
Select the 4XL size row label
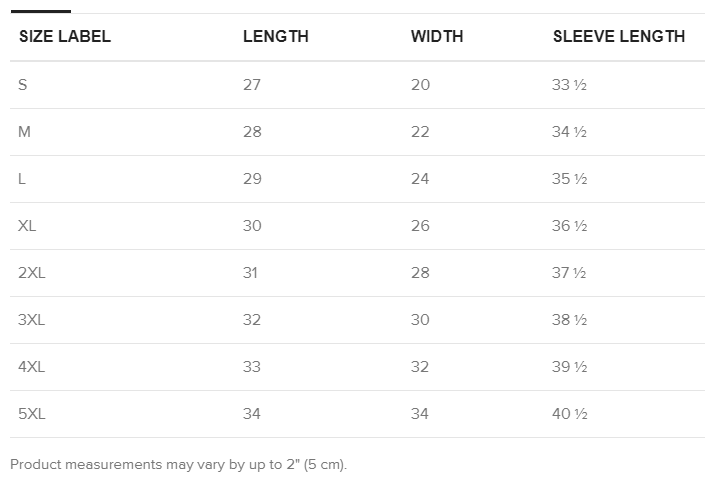click(x=31, y=367)
